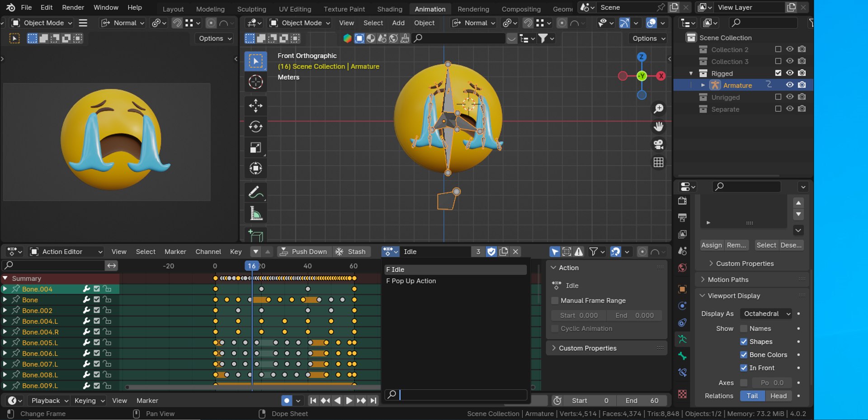
Task: Unlink the Idle action
Action: [515, 252]
